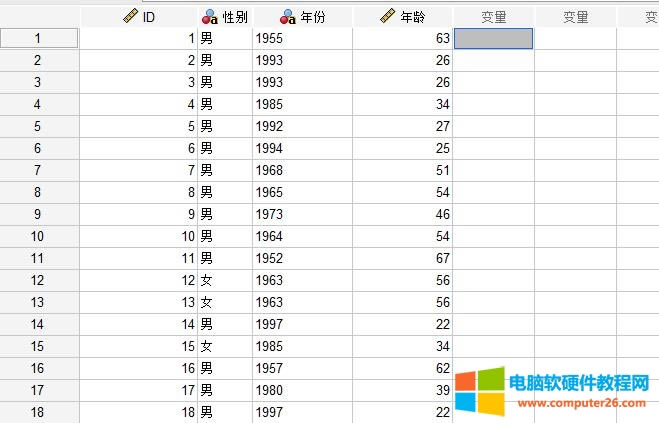
Task: Click the nominal icon beside 年份 header
Action: pos(288,17)
